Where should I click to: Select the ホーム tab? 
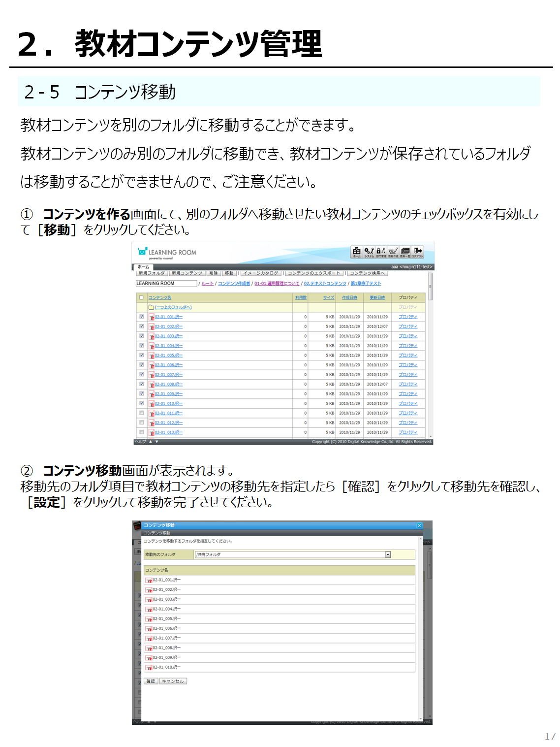(x=143, y=267)
